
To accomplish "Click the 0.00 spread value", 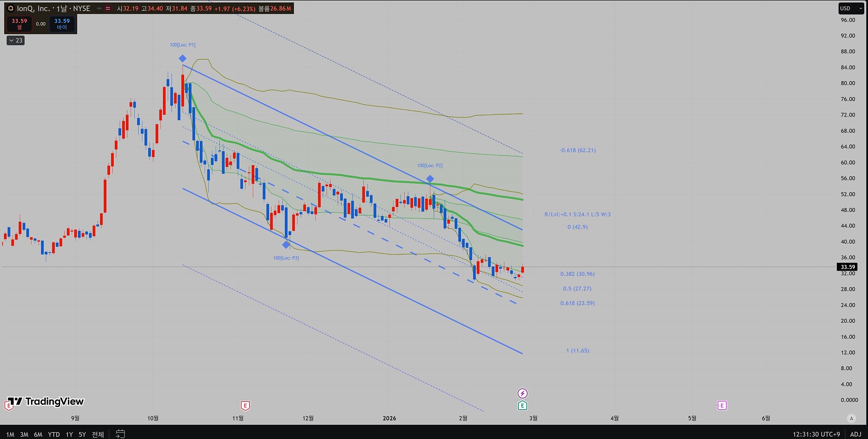I will (x=41, y=24).
